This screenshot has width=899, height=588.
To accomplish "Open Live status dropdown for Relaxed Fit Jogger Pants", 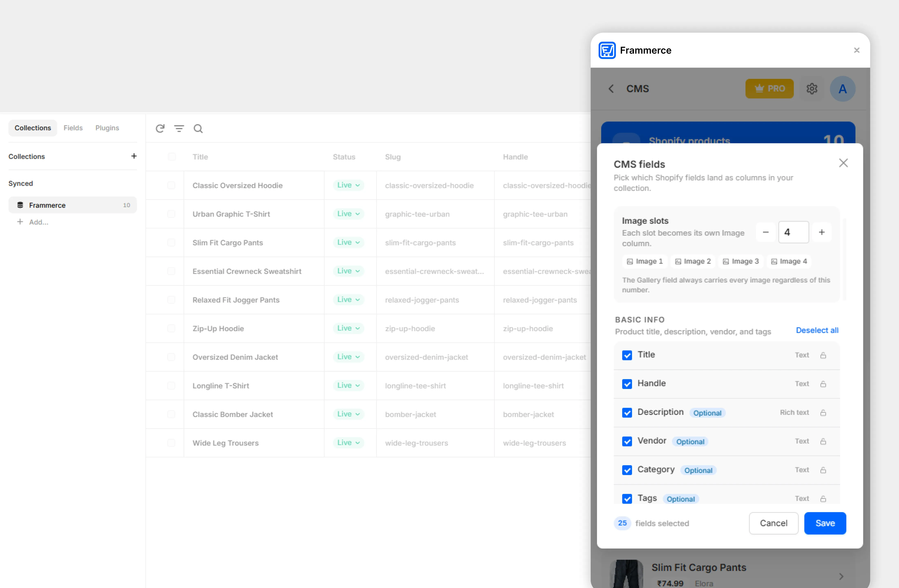I will (348, 300).
